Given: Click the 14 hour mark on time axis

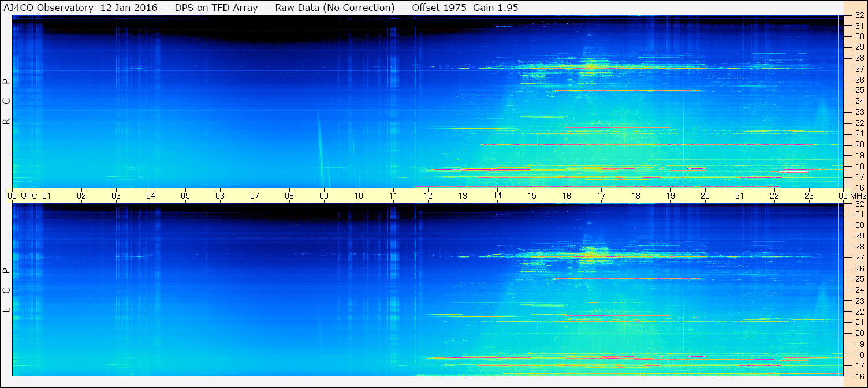Looking at the screenshot, I should [x=497, y=196].
